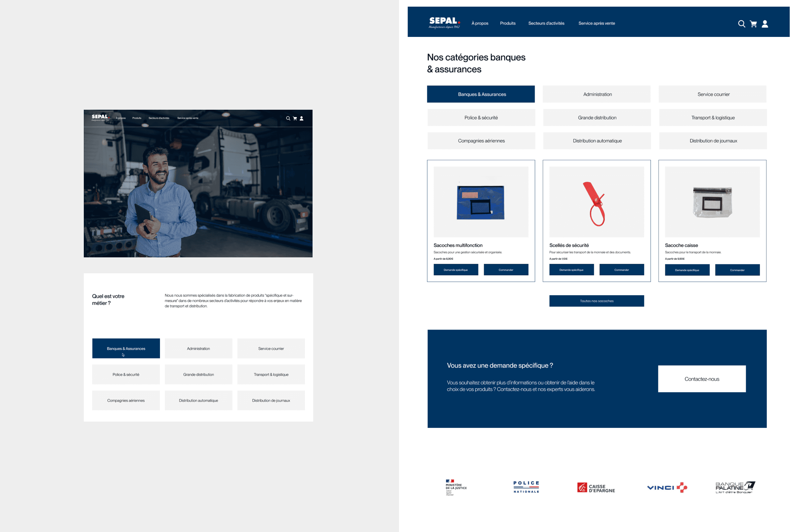Viewport: 798px width, 532px height.
Task: Click the small cart icon on hero mockup
Action: [x=295, y=118]
